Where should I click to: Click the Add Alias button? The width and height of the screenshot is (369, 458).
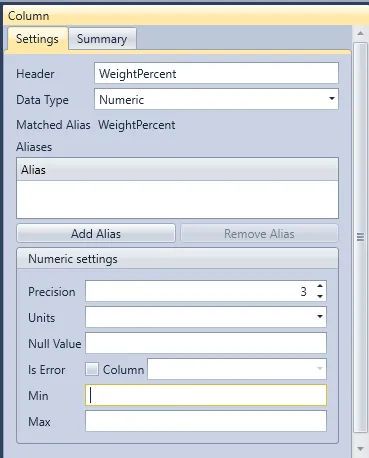tap(96, 233)
